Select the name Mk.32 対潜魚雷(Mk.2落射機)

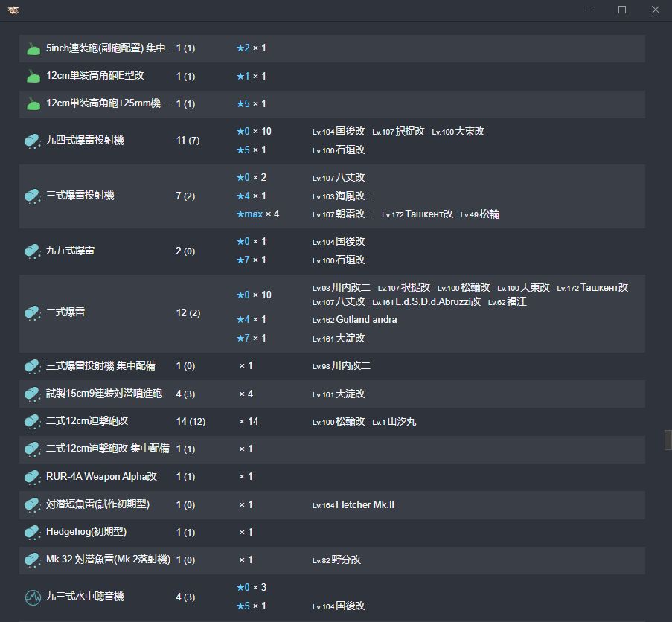(x=108, y=560)
